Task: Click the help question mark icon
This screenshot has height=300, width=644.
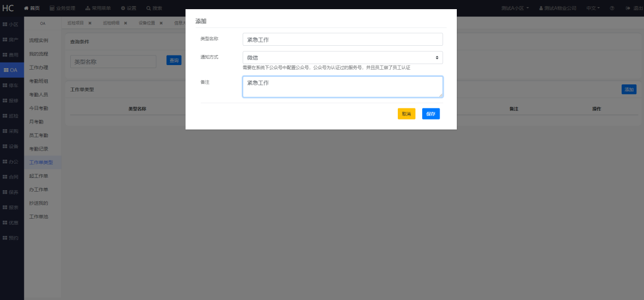Action: 612,8
